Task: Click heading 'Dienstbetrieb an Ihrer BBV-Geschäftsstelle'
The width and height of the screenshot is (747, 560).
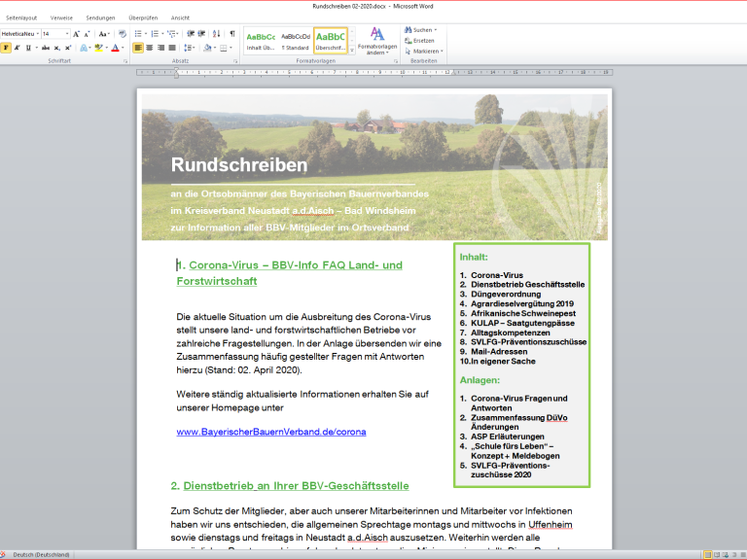Action: pyautogui.click(x=296, y=486)
